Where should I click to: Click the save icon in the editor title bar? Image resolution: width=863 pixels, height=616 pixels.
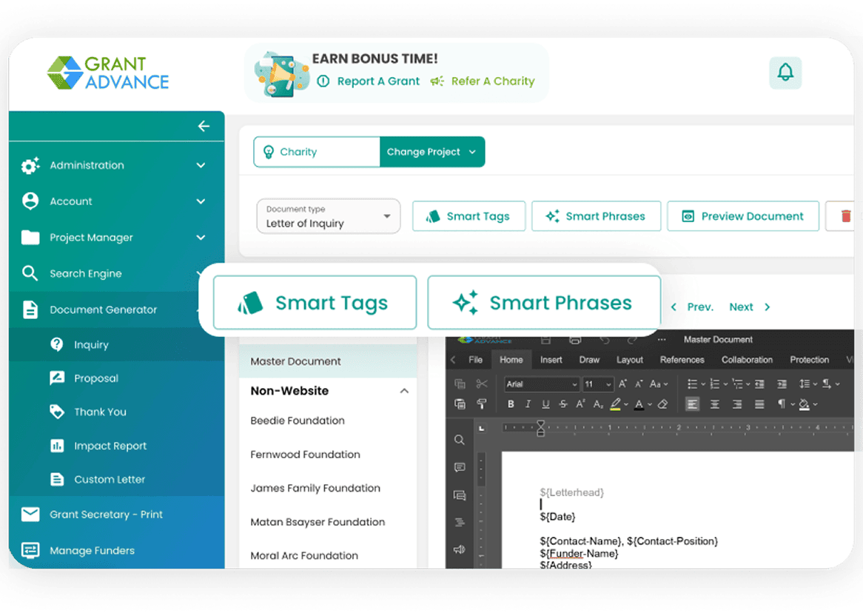click(545, 340)
